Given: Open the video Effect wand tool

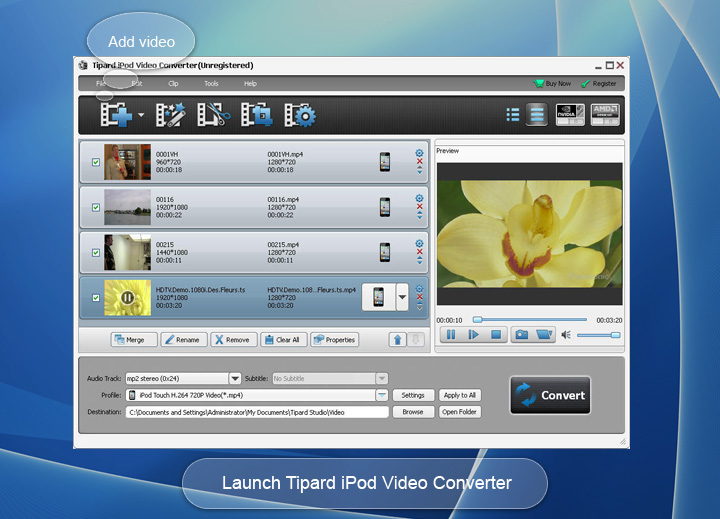Looking at the screenshot, I should 170,115.
